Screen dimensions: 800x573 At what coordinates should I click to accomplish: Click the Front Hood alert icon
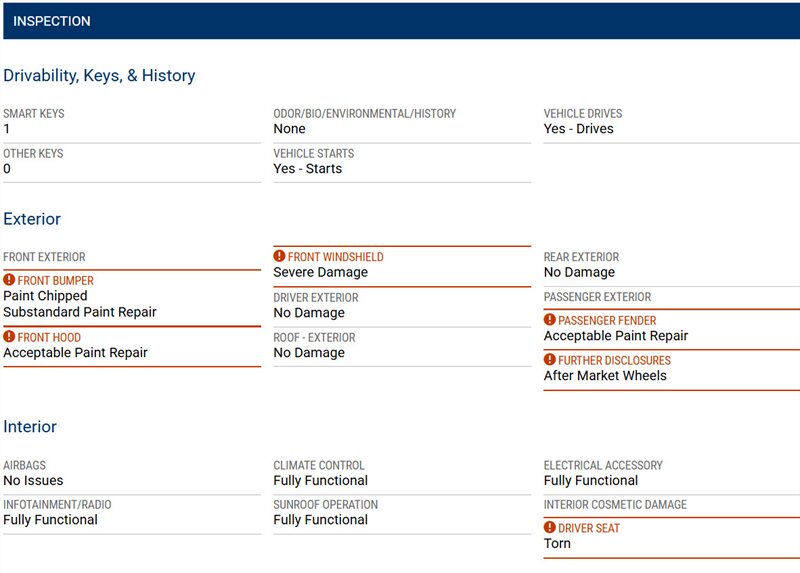pyautogui.click(x=9, y=338)
